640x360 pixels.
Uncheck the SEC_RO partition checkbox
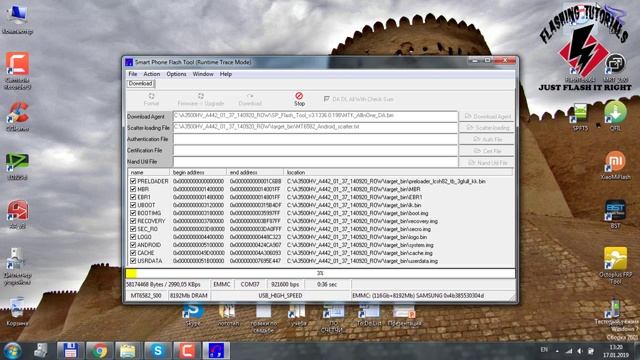(133, 229)
